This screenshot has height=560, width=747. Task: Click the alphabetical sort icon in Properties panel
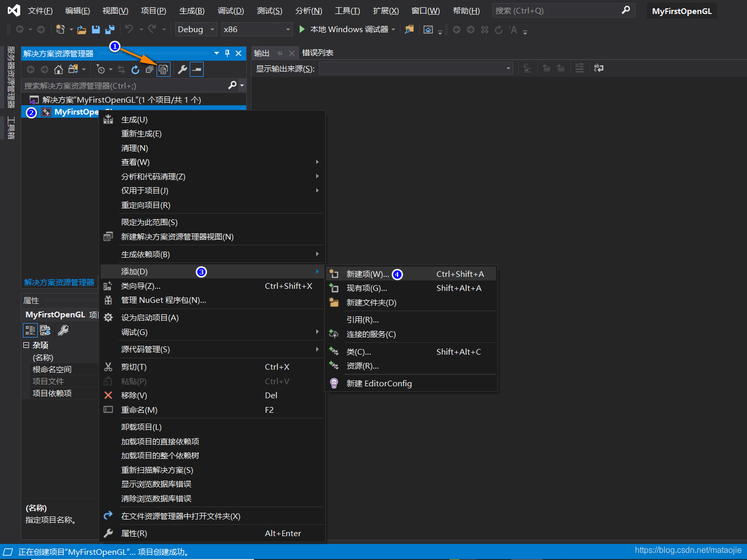click(x=46, y=330)
